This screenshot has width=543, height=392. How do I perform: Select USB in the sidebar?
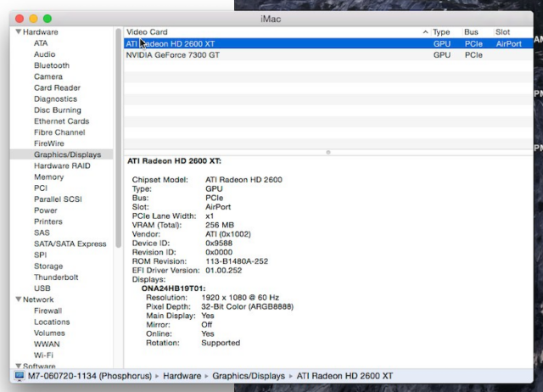point(42,288)
